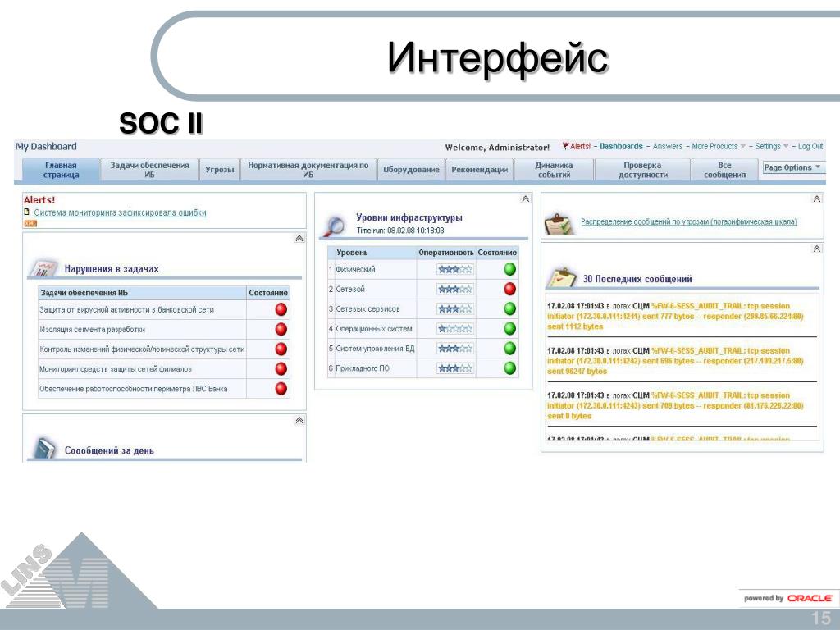This screenshot has width=840, height=630.
Task: Open Динамика событий tab
Action: (x=554, y=170)
